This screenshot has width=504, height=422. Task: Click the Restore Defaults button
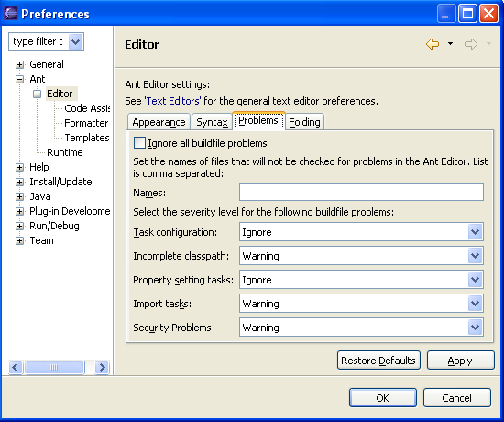click(378, 361)
